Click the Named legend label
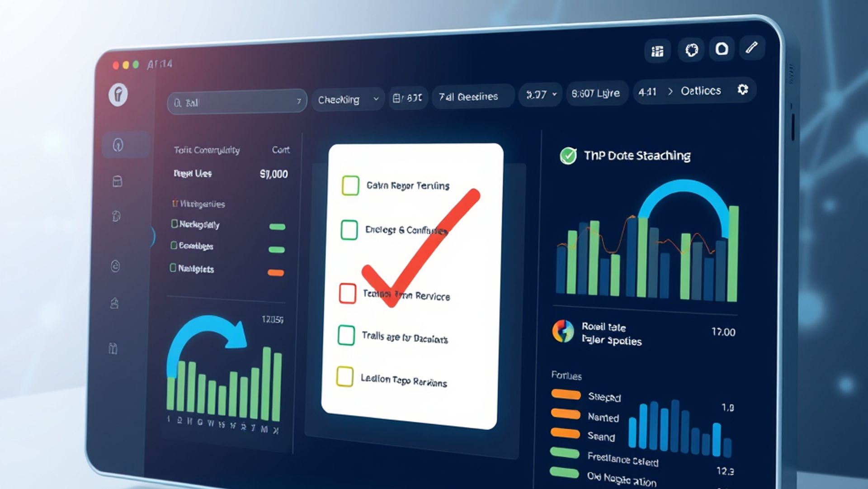Screen dimensions: 868x489 click(603, 417)
